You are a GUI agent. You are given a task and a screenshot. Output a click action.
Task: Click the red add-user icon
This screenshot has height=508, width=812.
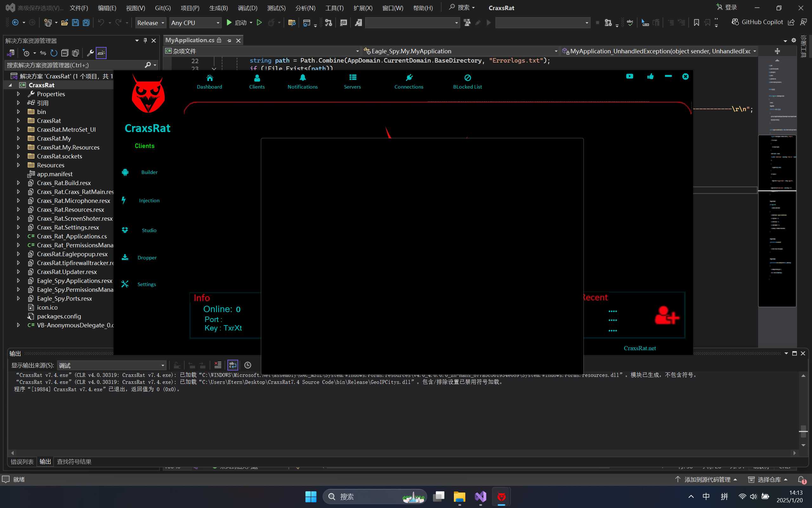pyautogui.click(x=667, y=315)
